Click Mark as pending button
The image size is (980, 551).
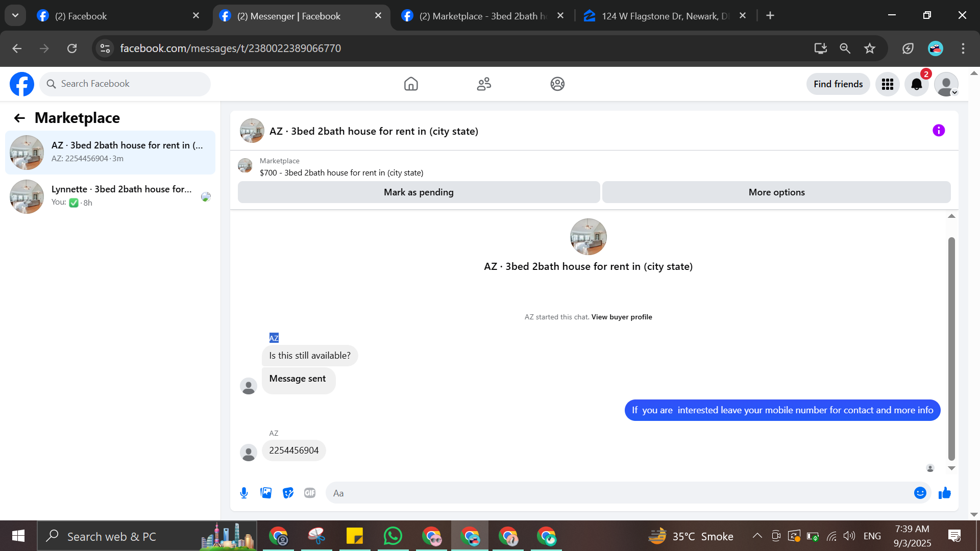tap(419, 192)
